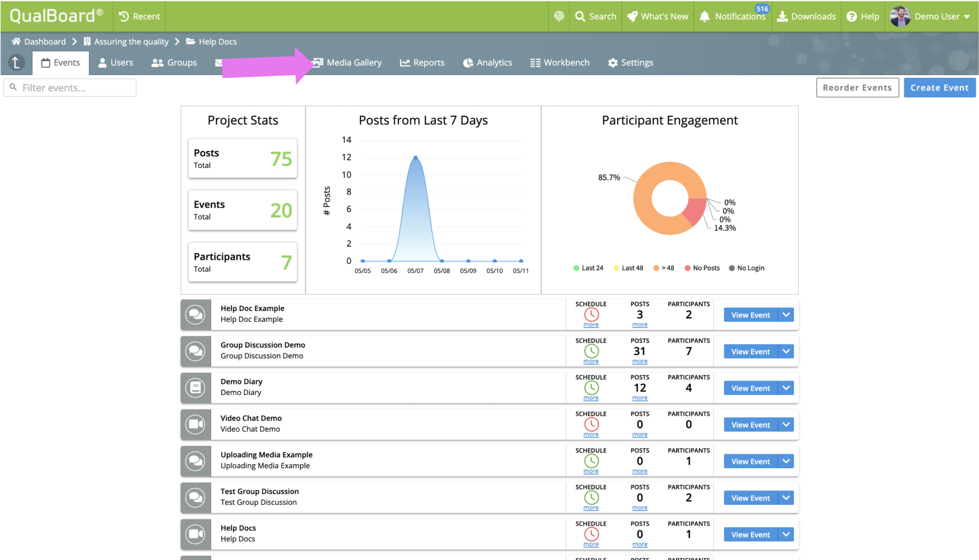Click the Demo Diary journal icon

[x=195, y=388]
